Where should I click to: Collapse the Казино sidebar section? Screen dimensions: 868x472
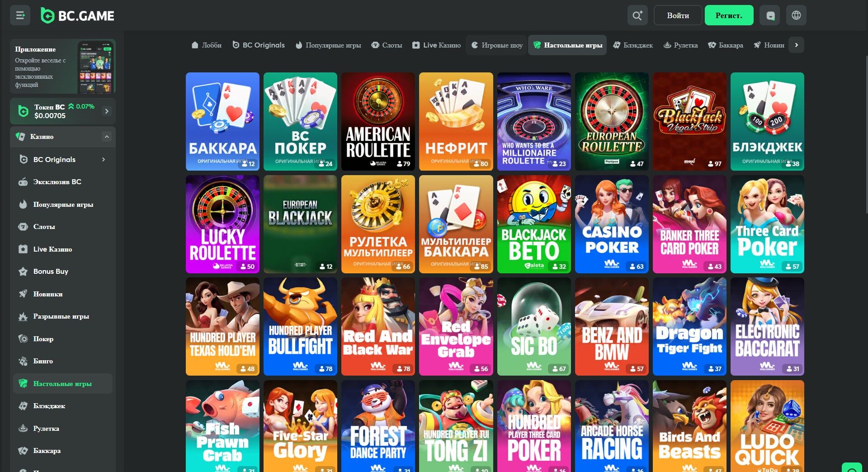[107, 136]
